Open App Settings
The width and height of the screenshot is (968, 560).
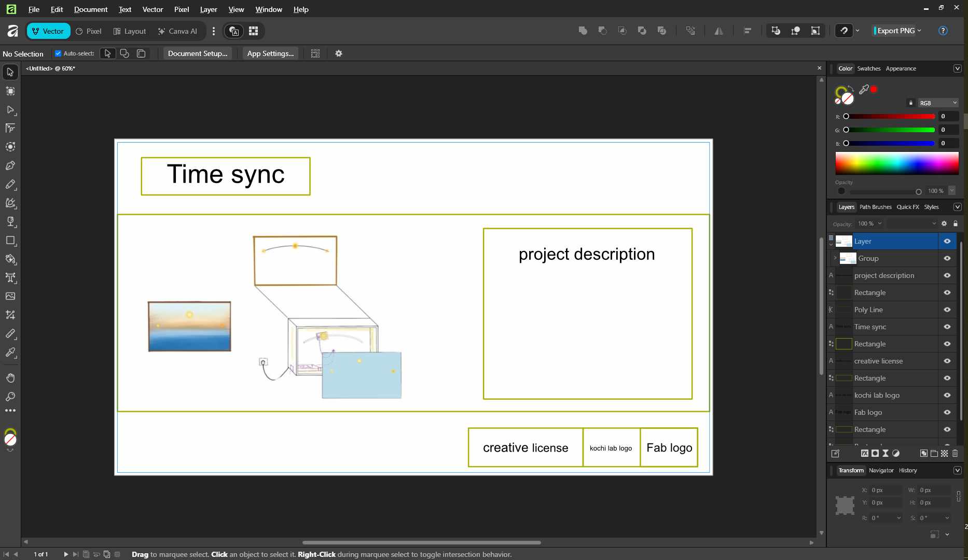(270, 53)
